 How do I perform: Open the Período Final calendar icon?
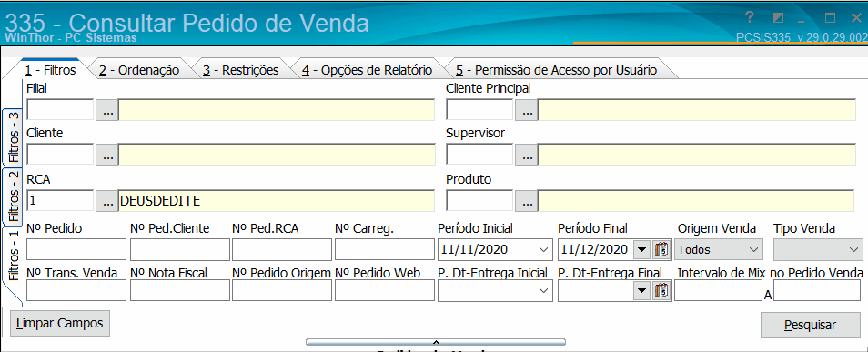(661, 249)
